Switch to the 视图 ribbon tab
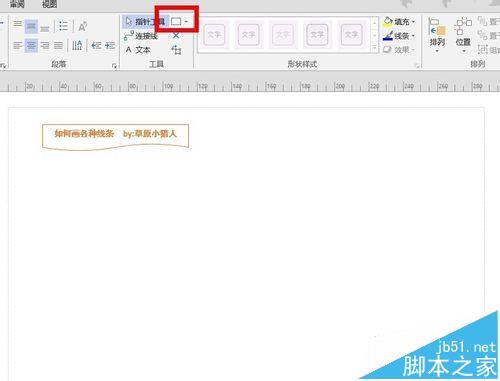The width and height of the screenshot is (500, 381). tap(50, 4)
